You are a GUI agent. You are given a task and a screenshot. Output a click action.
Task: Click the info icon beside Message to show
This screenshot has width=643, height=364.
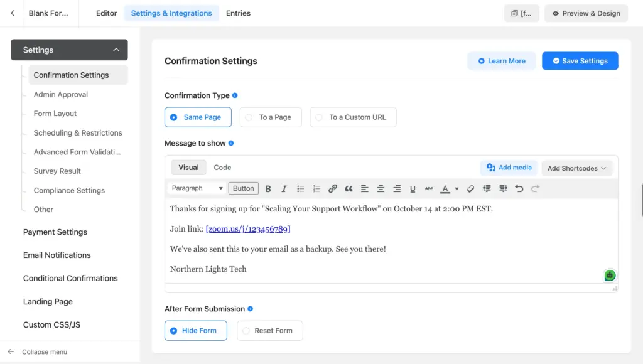(231, 143)
